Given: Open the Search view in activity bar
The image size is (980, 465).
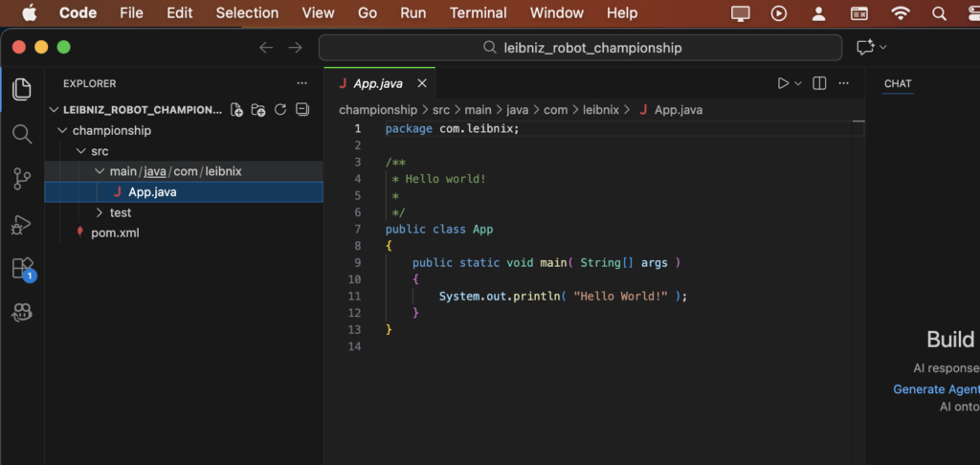Looking at the screenshot, I should point(21,134).
